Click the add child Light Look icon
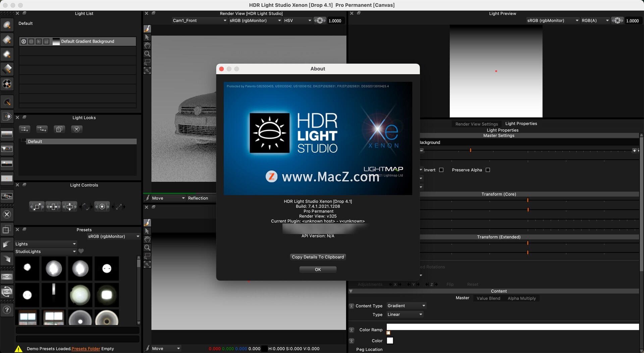 (x=42, y=129)
